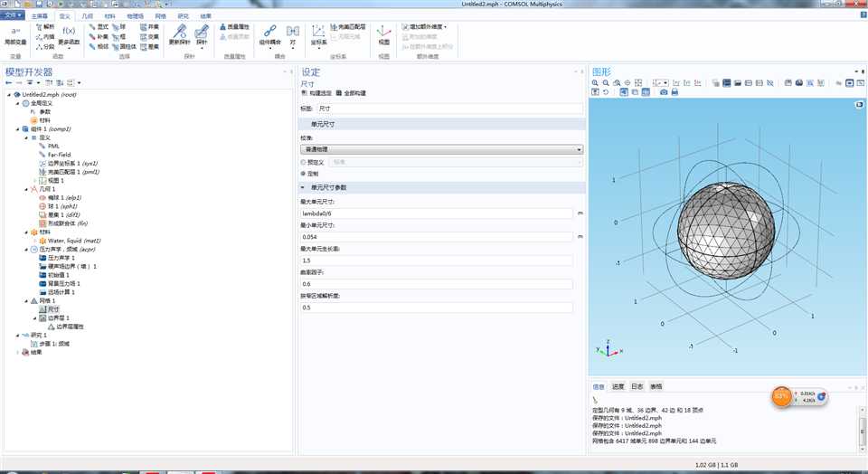
Task: Click the 最小单元尺寸 field with 0.054
Action: [x=436, y=237]
